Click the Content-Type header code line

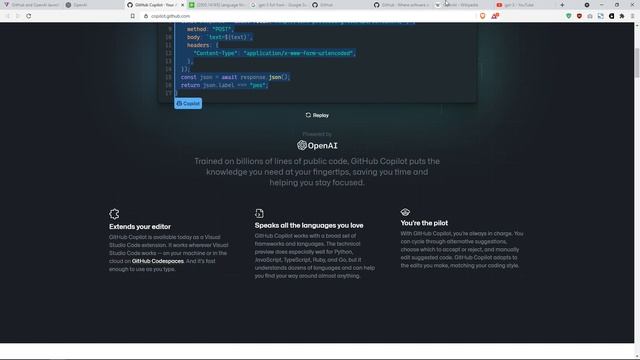[x=274, y=53]
